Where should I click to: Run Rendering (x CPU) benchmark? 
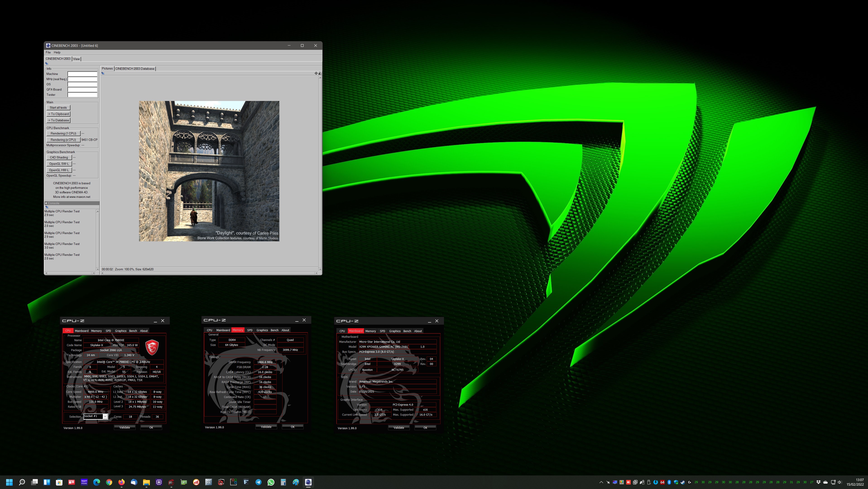point(63,140)
